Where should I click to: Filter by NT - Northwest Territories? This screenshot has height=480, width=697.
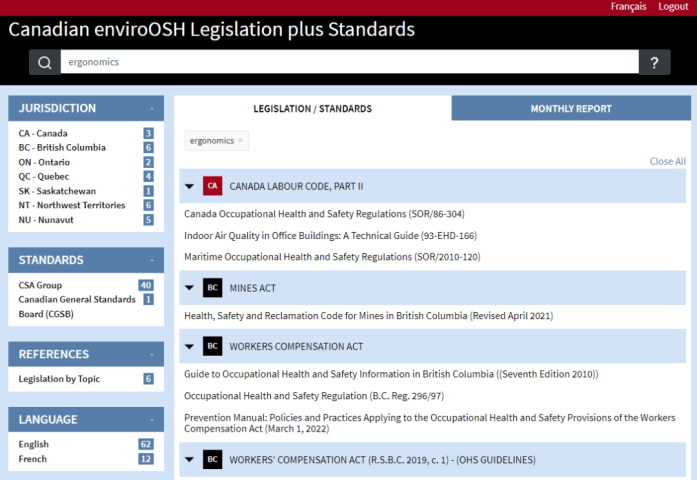[72, 205]
